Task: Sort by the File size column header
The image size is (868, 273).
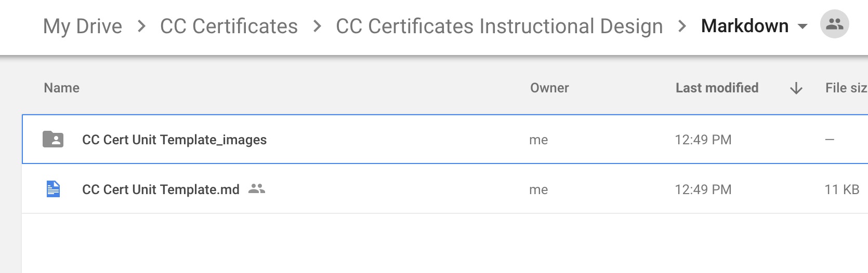Action: point(846,88)
